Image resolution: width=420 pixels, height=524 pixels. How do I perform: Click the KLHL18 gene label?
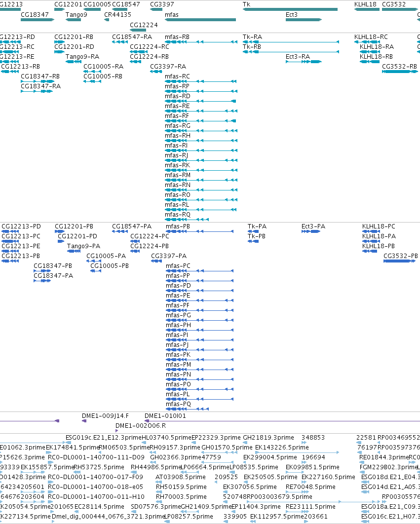(365, 4)
